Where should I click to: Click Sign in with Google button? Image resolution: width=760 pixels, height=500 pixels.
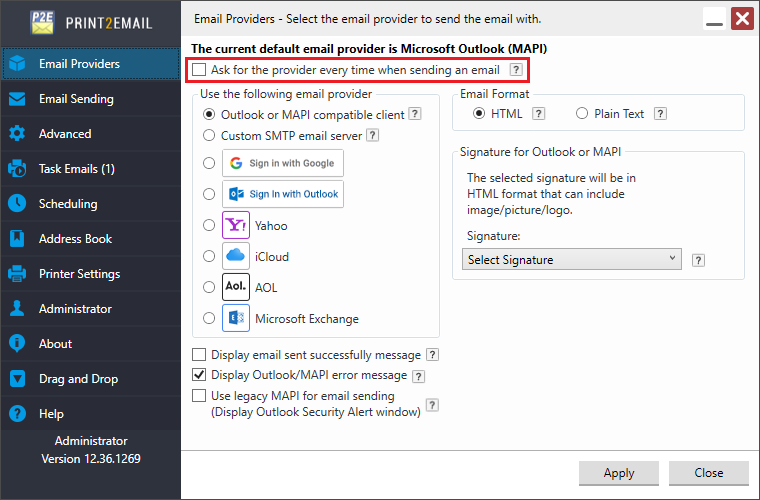pyautogui.click(x=283, y=163)
